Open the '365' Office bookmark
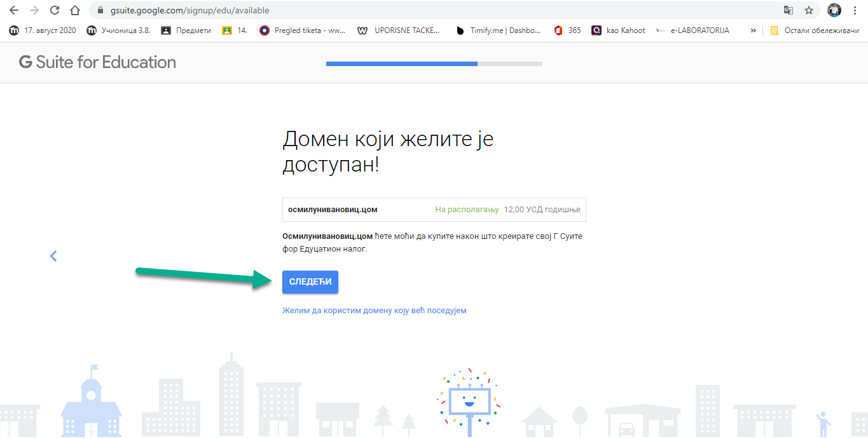The height and width of the screenshot is (439, 868). click(x=567, y=30)
